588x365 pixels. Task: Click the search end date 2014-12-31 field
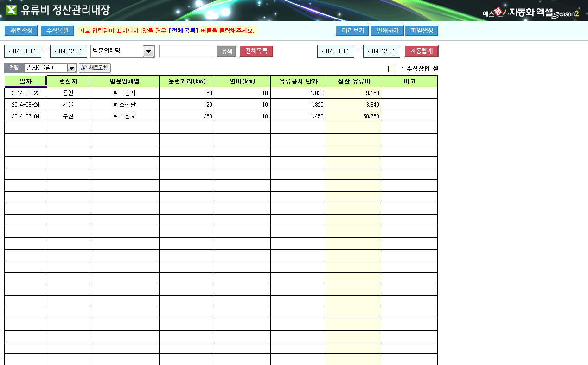(x=69, y=51)
